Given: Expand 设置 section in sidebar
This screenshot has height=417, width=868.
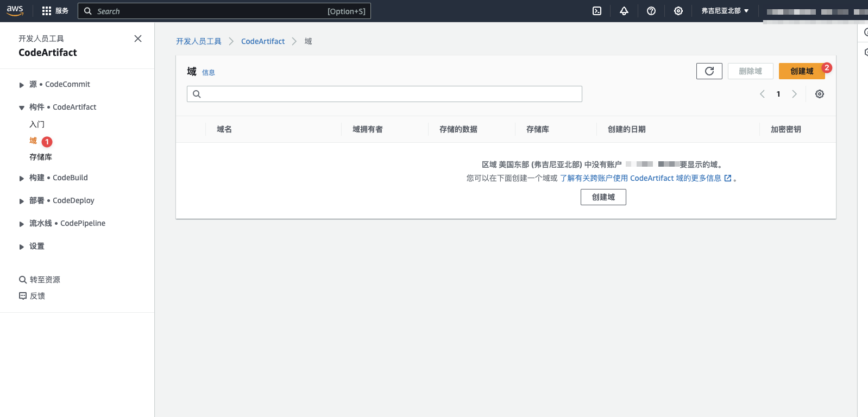Looking at the screenshot, I should point(22,247).
